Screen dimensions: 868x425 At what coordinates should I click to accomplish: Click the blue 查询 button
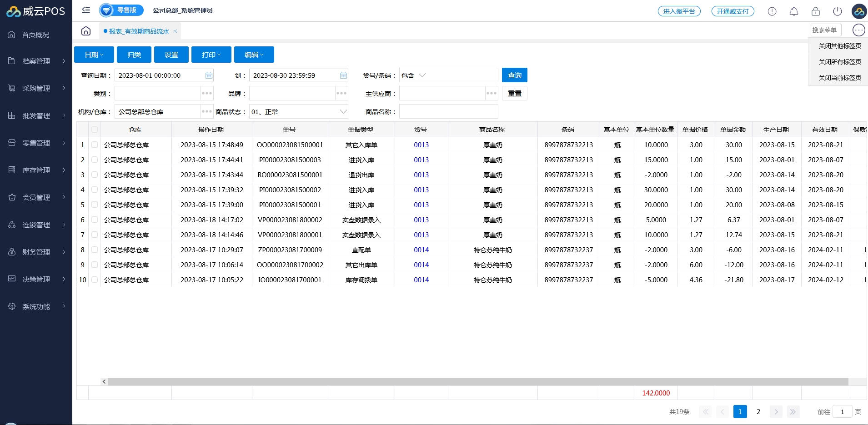(x=514, y=75)
